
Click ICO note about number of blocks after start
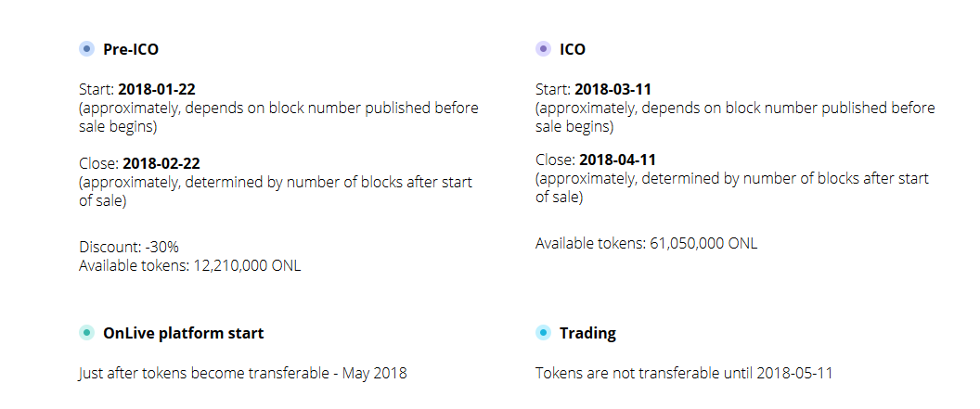(732, 188)
